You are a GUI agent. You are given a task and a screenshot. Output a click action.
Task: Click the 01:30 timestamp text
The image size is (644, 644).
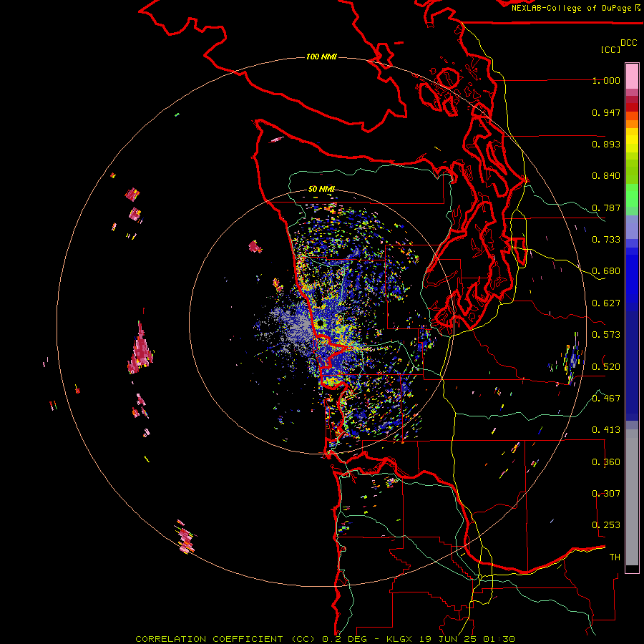[499, 639]
